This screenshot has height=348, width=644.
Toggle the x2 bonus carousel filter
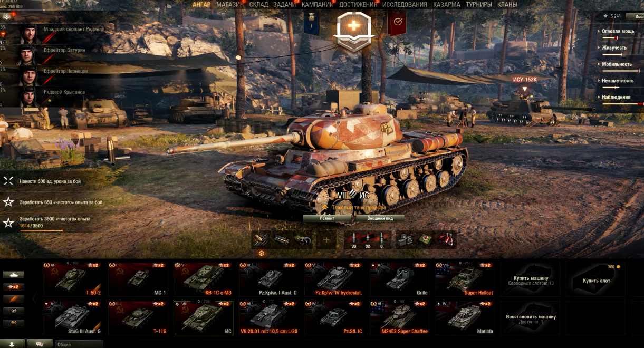pyautogui.click(x=14, y=287)
